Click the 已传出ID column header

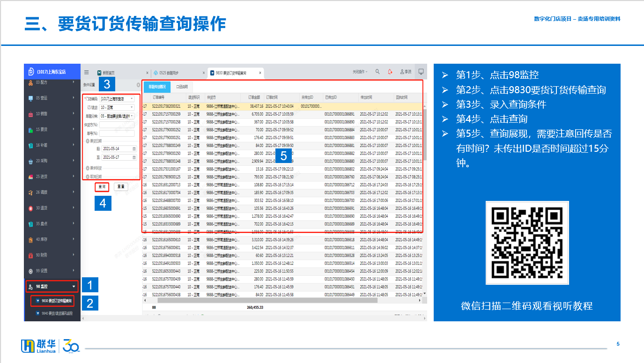click(341, 97)
